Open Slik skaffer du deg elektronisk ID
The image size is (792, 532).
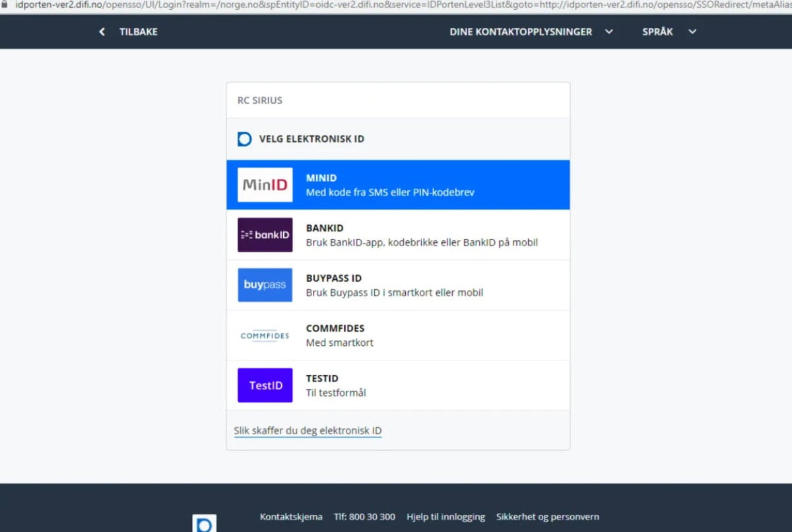[308, 431]
